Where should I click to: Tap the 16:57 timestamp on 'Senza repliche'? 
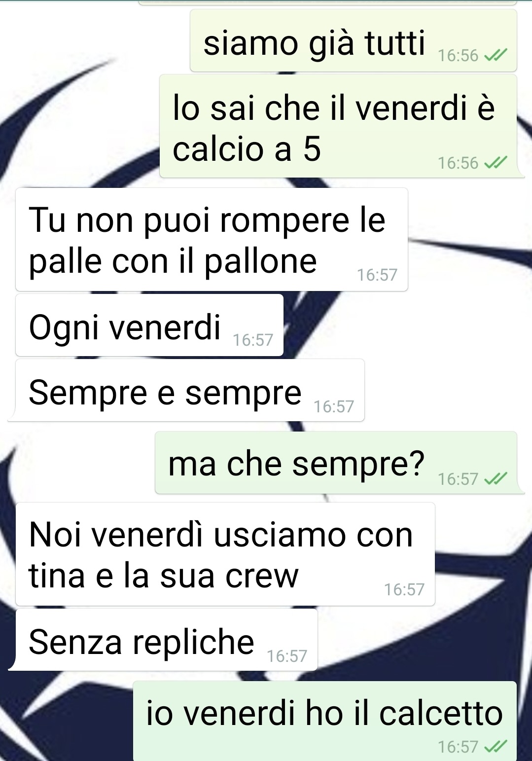(287, 656)
